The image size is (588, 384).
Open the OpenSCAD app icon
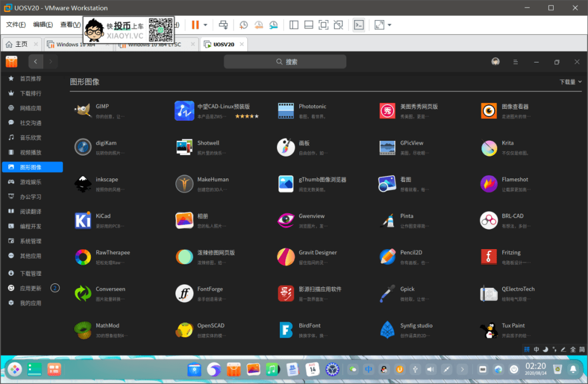184,330
